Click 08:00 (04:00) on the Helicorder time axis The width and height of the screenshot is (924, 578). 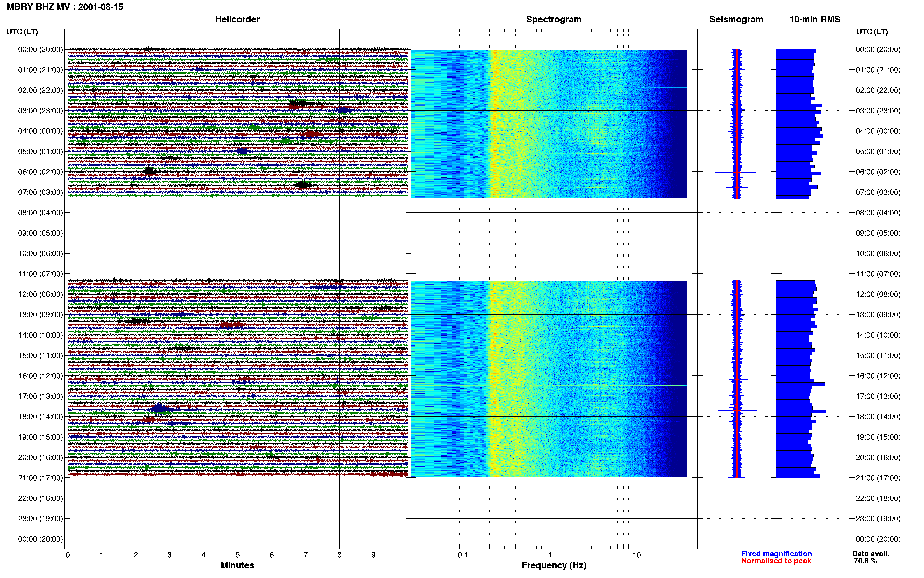pos(41,212)
